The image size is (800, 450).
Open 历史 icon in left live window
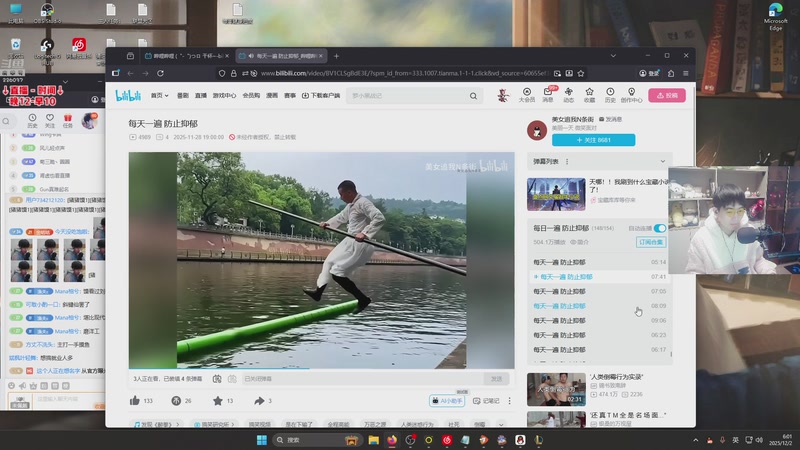pyautogui.click(x=32, y=120)
